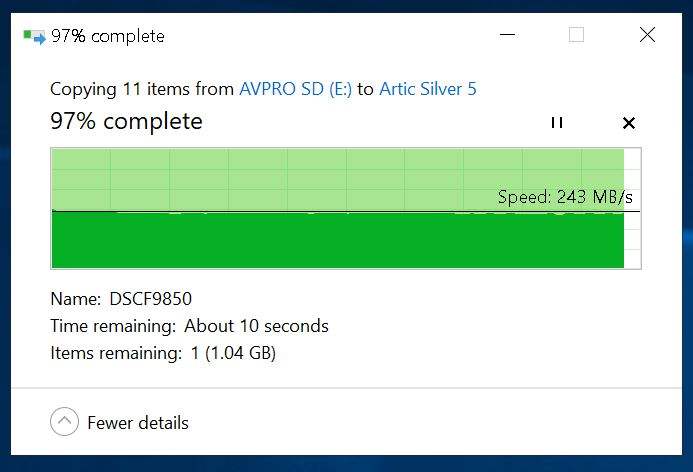Viewport: 693px width, 472px height.
Task: Click the green transfer speed graph
Action: [x=338, y=240]
